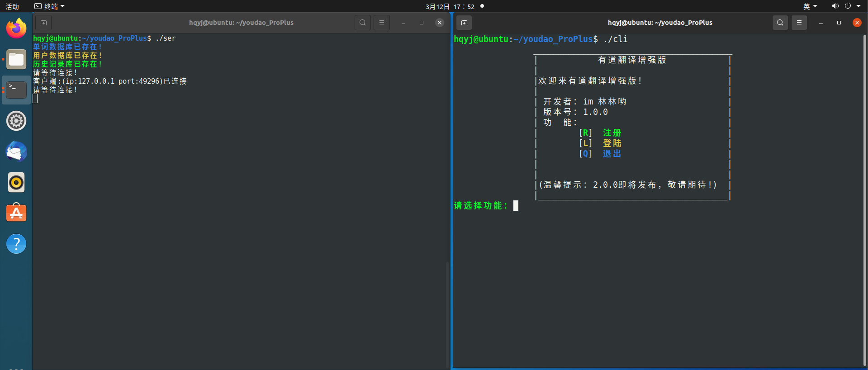Viewport: 868px width, 370px height.
Task: Open the 活动 Activities overview
Action: pyautogui.click(x=12, y=6)
